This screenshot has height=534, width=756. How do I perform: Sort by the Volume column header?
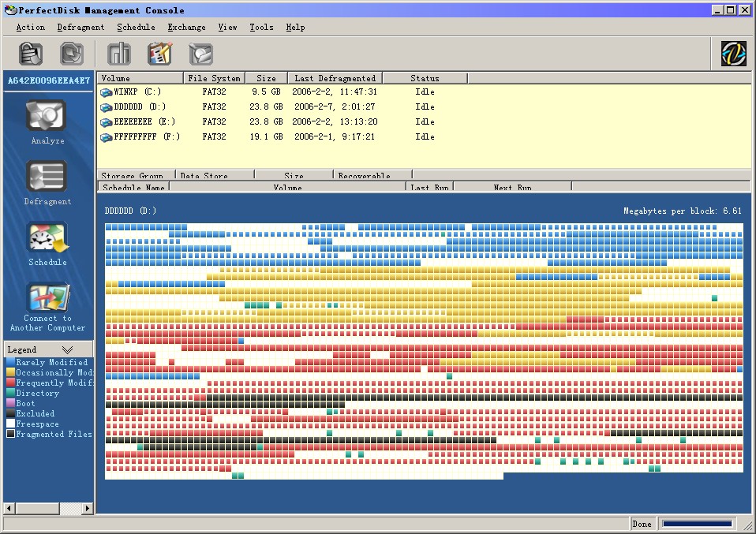[x=140, y=78]
